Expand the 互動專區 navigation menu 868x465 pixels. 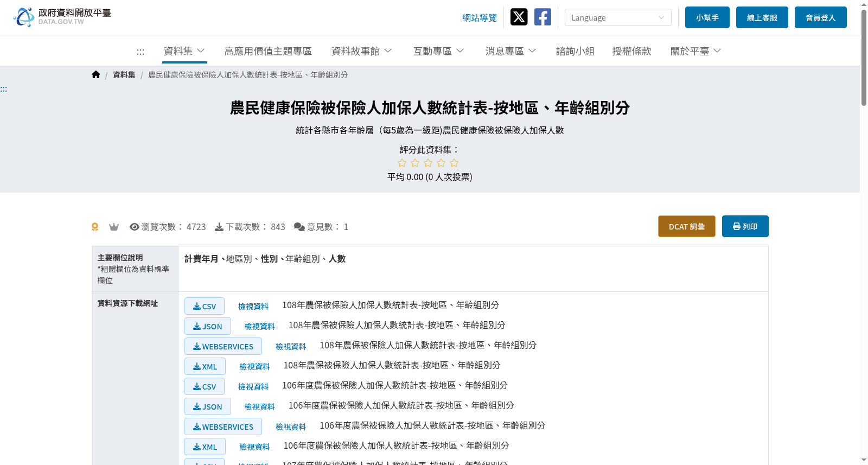coord(439,51)
